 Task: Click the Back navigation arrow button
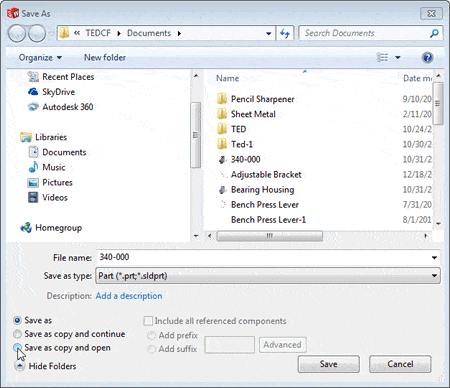click(16, 33)
